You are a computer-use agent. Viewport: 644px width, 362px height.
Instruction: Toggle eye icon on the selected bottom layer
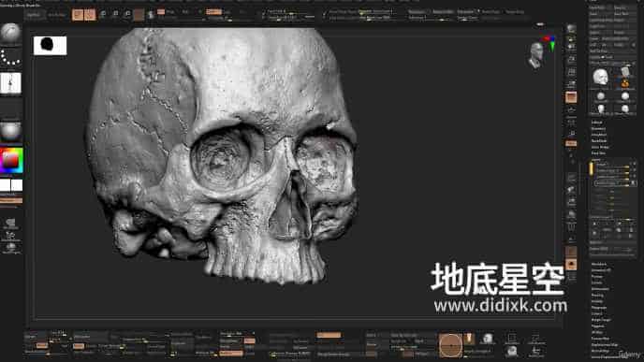[x=634, y=183]
